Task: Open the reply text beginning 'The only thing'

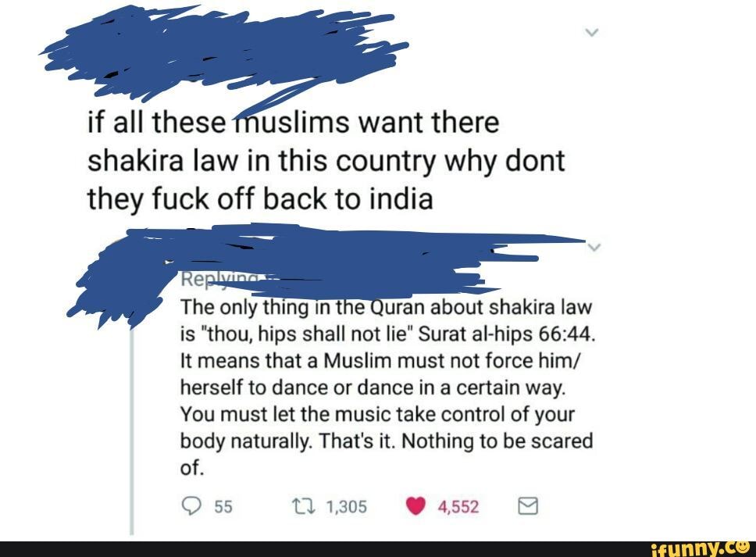Action: [387, 387]
